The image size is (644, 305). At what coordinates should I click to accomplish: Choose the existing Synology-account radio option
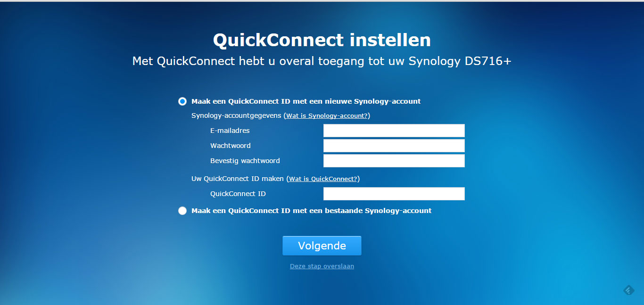coord(182,211)
